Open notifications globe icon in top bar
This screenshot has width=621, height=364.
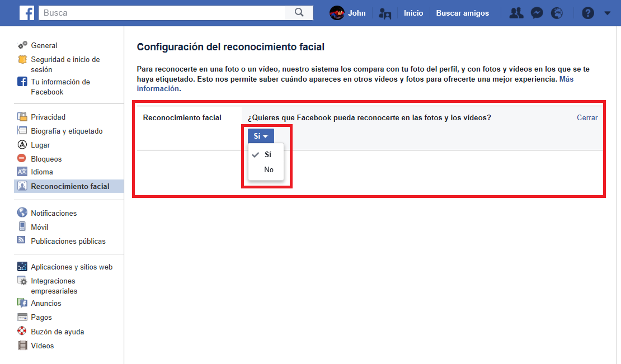click(x=557, y=13)
